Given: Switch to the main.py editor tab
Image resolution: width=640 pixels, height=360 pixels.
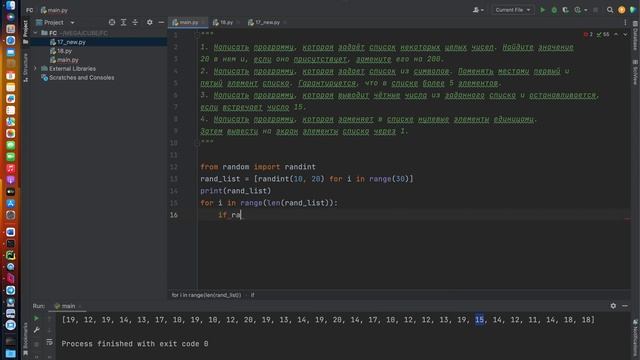Looking at the screenshot, I should pyautogui.click(x=189, y=22).
